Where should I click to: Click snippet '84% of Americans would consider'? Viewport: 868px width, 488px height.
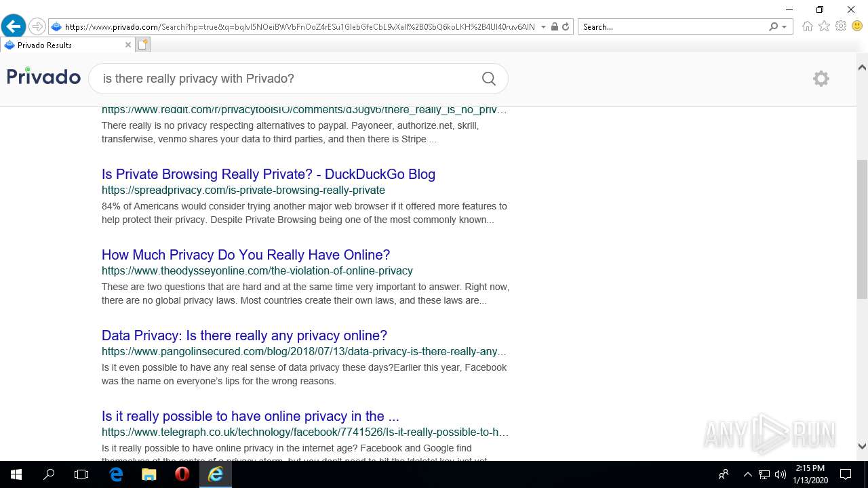[304, 213]
